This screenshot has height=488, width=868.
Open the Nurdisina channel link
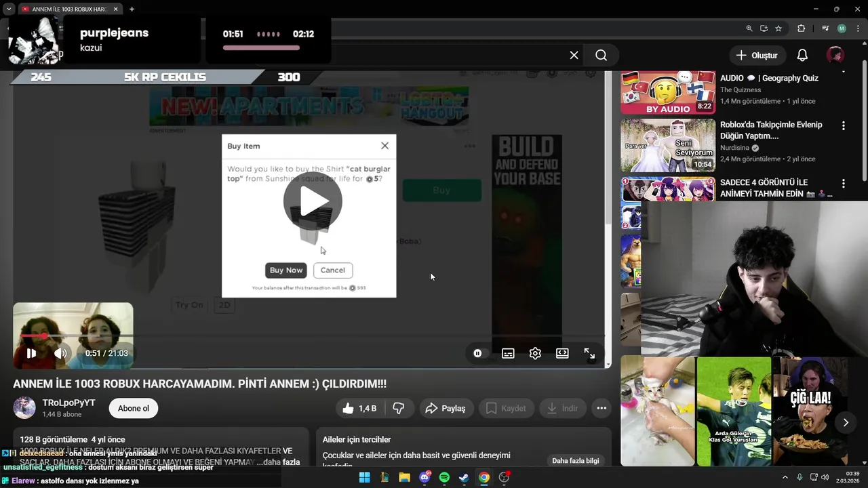(735, 148)
